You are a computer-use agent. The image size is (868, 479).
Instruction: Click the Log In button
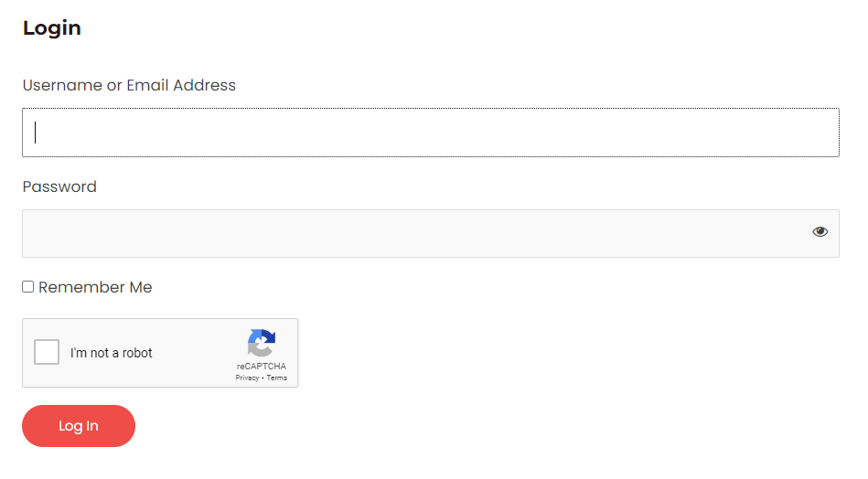coord(79,426)
